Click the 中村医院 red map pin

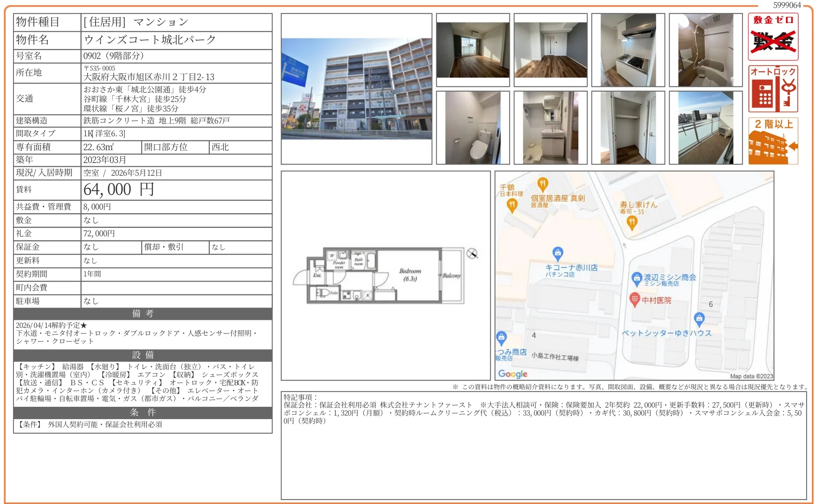tap(634, 299)
